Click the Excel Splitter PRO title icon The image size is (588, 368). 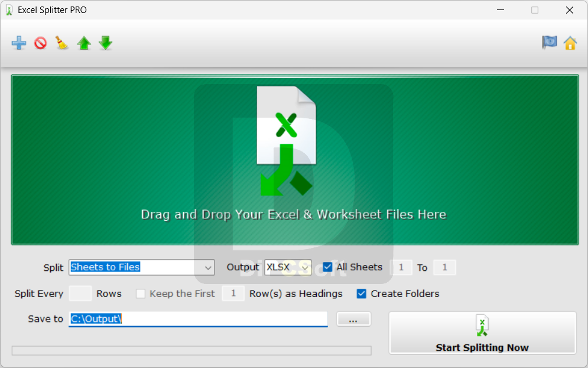coord(9,10)
